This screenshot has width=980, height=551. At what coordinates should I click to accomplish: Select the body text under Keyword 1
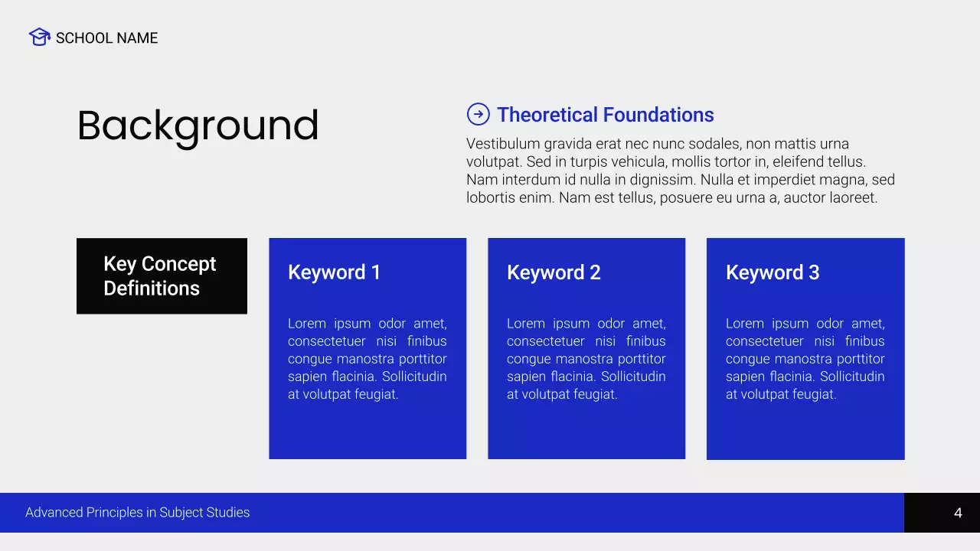pos(367,359)
